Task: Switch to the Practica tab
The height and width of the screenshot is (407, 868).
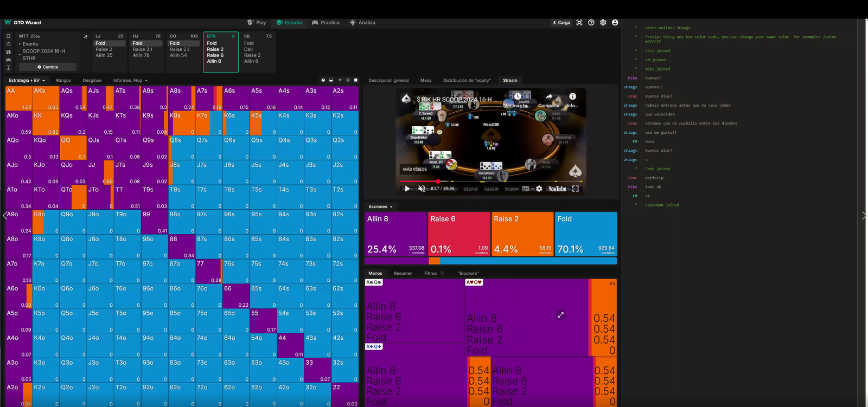Action: coord(325,23)
